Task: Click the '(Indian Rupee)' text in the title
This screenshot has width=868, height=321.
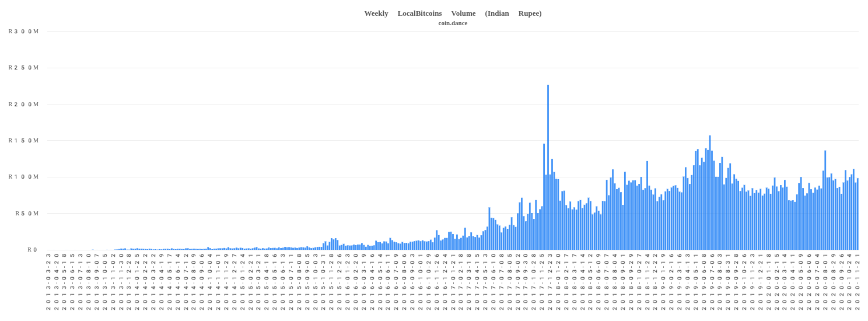Action: point(513,13)
